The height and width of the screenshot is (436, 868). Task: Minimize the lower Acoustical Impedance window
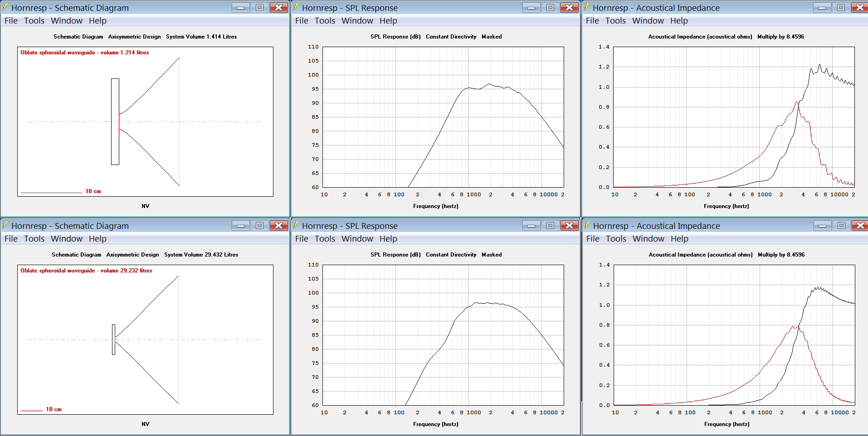click(822, 225)
